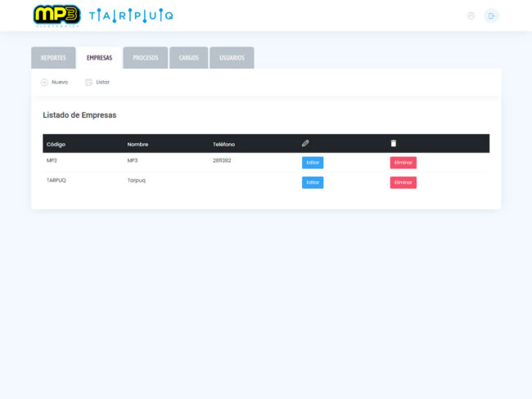
Task: Select the Empresas tab
Action: pos(99,58)
